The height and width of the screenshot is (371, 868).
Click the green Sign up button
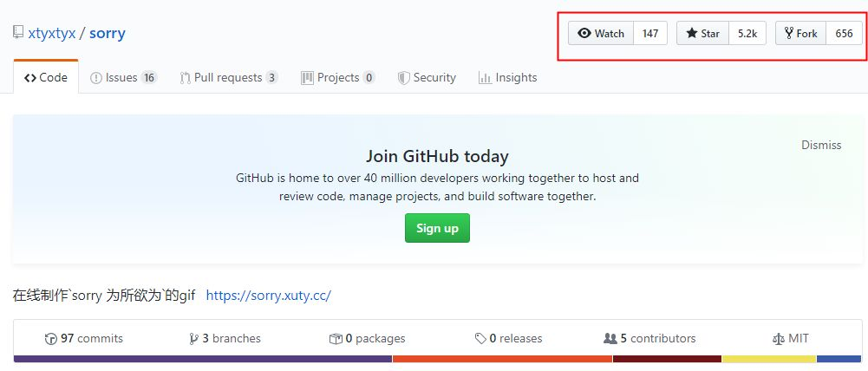click(x=437, y=228)
